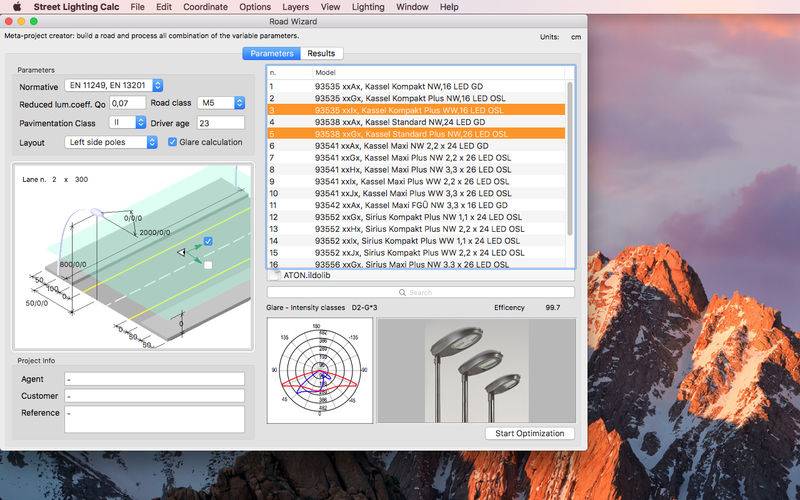
Task: Tick the ATON.ildolib library checkbox
Action: pyautogui.click(x=275, y=275)
